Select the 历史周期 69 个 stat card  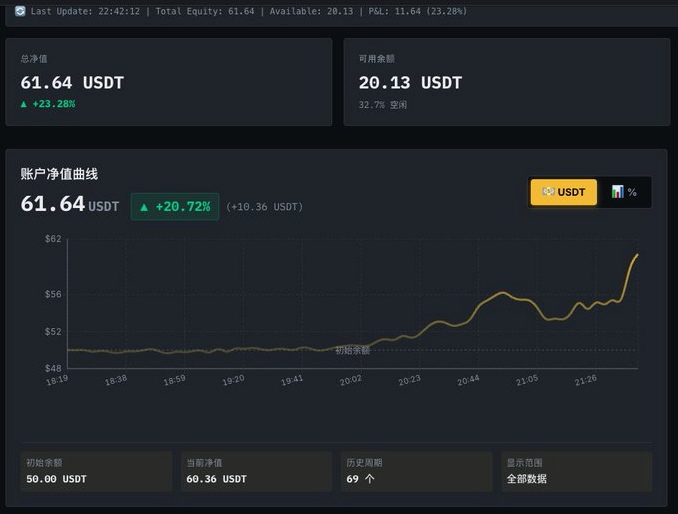(416, 471)
